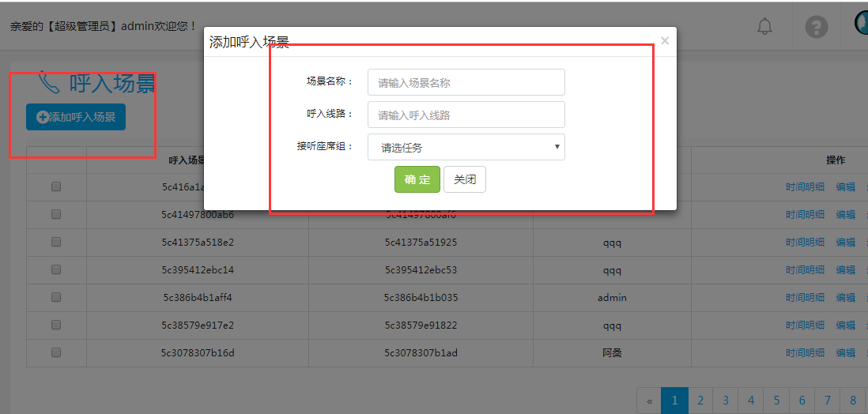This screenshot has height=414, width=868.
Task: Click the user avatar in top-right corner
Action: pyautogui.click(x=861, y=22)
